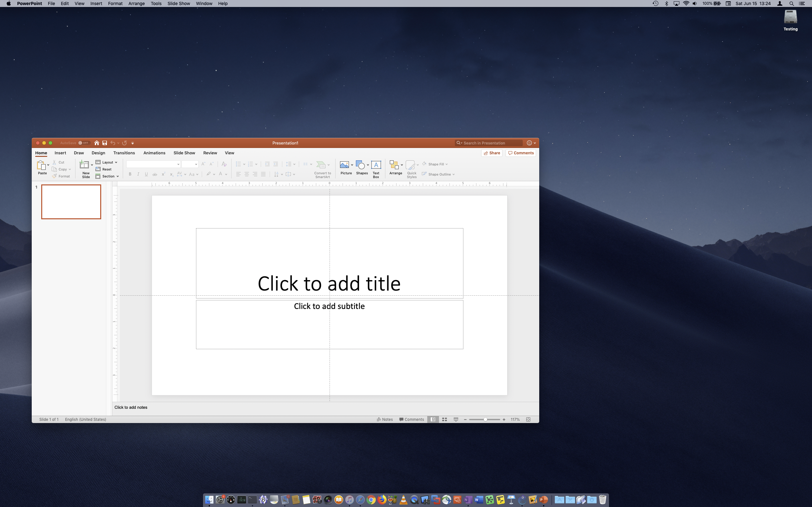Select slide 1 thumbnail
Viewport: 812px width, 507px height.
(x=71, y=202)
